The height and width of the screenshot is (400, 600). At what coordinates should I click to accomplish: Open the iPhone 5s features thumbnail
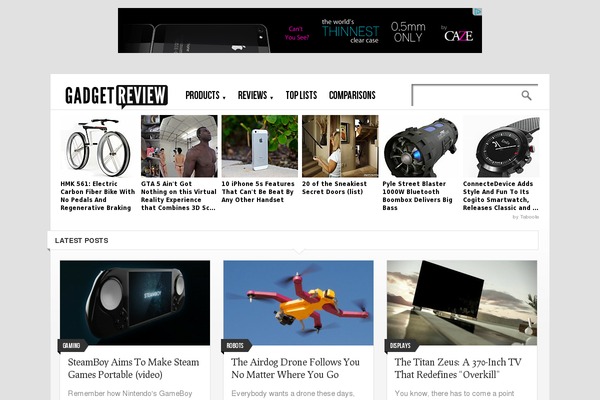pos(259,146)
